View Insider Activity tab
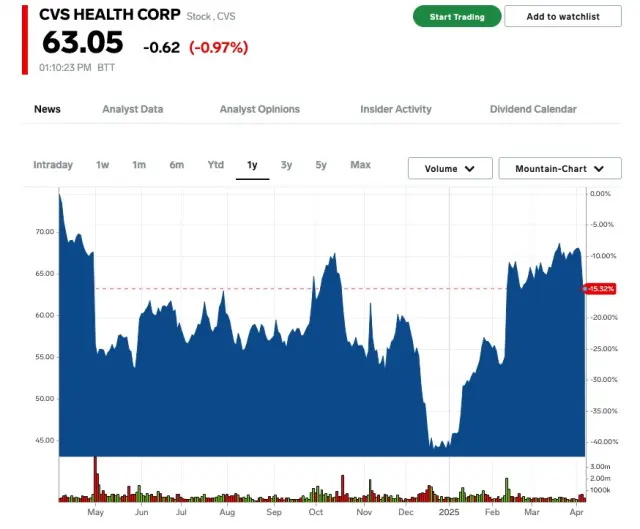The width and height of the screenshot is (640, 529). (396, 109)
